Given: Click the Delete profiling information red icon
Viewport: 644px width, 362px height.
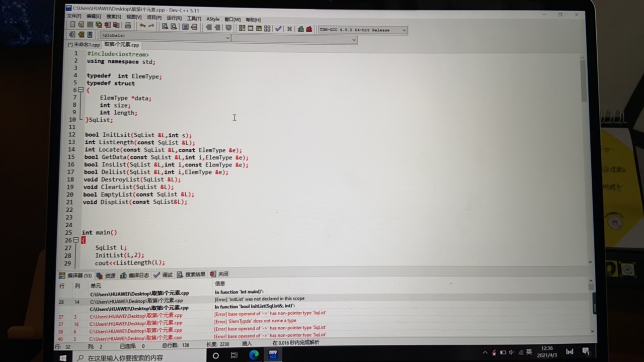Looking at the screenshot, I should [x=309, y=29].
